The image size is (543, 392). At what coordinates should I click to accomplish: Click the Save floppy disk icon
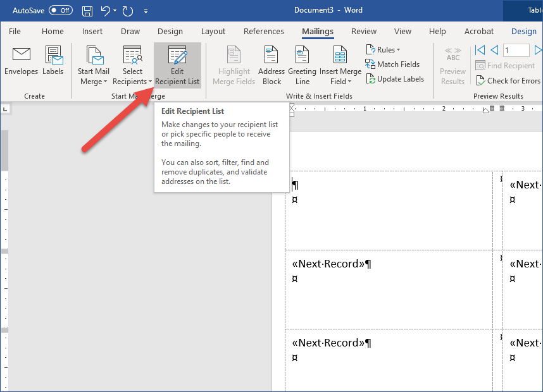(x=87, y=11)
